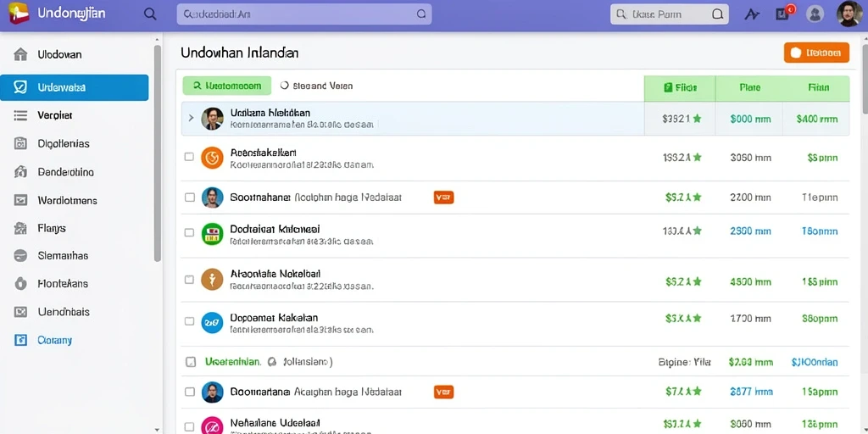The height and width of the screenshot is (434, 868).
Task: Click the 1700 mm value in Dopoamet row
Action: pyautogui.click(x=751, y=319)
